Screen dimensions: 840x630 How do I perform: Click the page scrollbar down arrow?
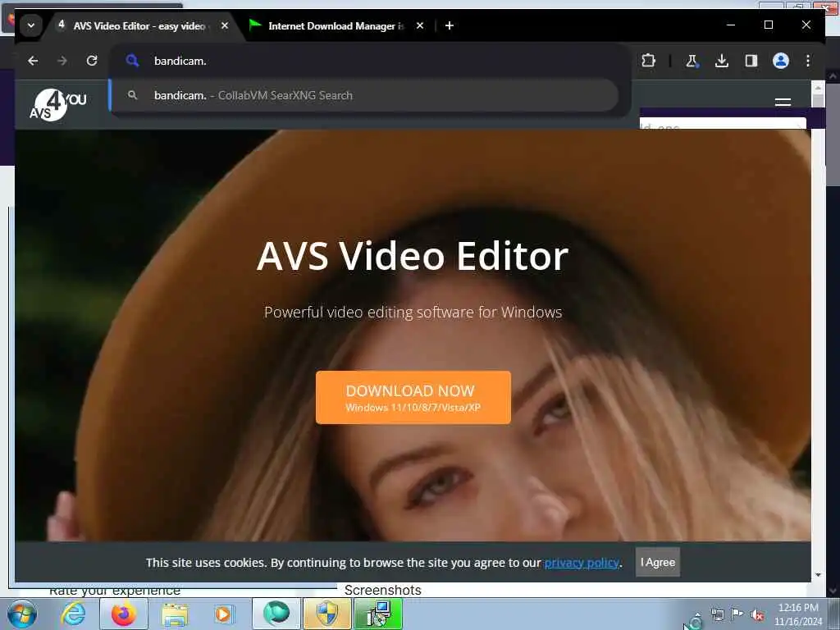tap(818, 575)
